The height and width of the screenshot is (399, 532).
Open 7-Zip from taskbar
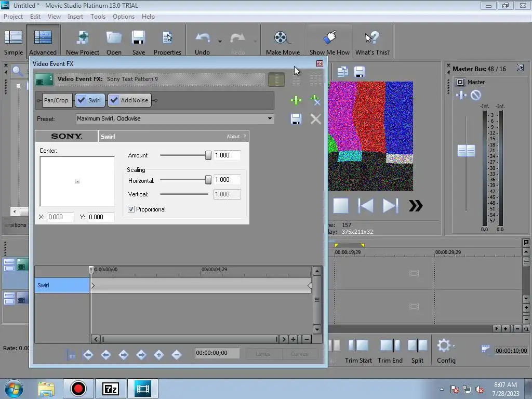(x=111, y=389)
